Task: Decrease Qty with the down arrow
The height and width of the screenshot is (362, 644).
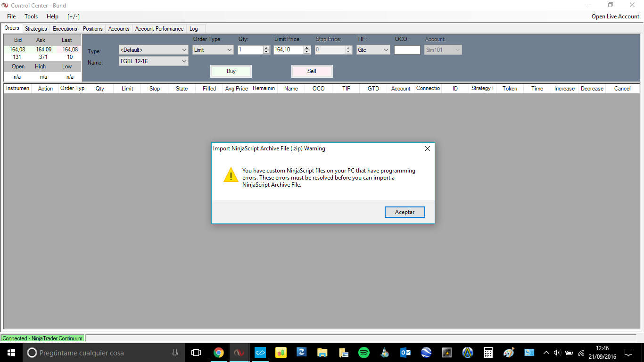Action: click(x=266, y=51)
